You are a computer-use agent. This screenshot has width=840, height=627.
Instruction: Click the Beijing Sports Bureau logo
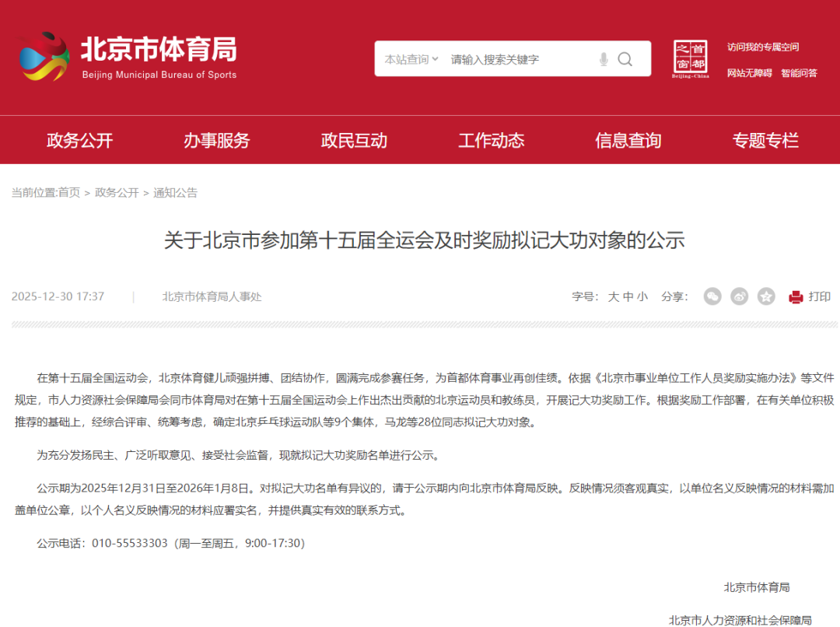(44, 57)
